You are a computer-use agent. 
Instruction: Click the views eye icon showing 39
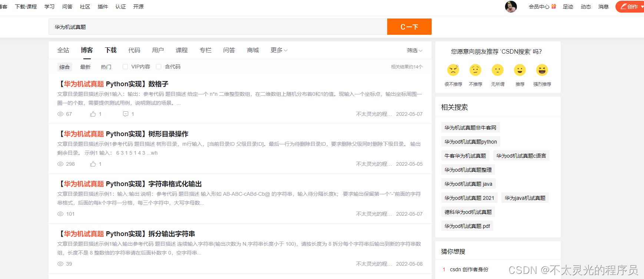[x=60, y=264]
